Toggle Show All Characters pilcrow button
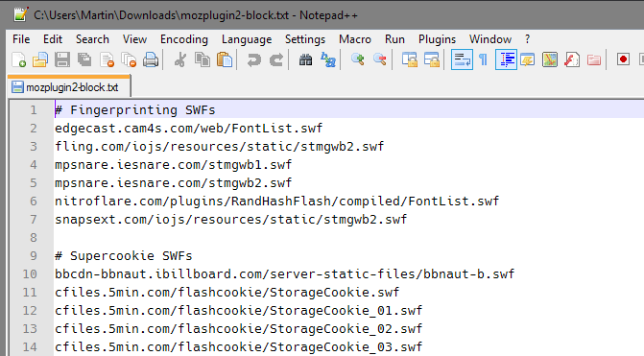 [484, 59]
